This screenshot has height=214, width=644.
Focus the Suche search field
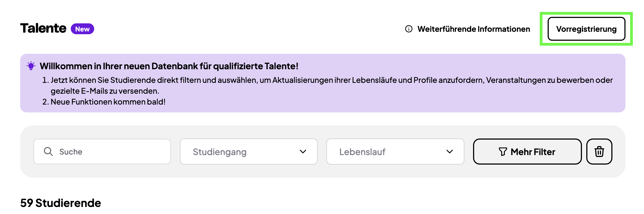tap(109, 152)
